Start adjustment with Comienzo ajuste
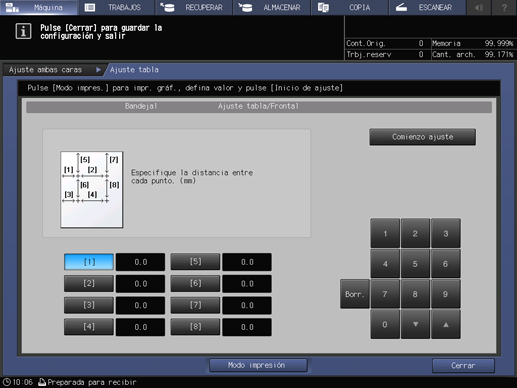Viewport: 517px width, 388px height. pos(422,137)
